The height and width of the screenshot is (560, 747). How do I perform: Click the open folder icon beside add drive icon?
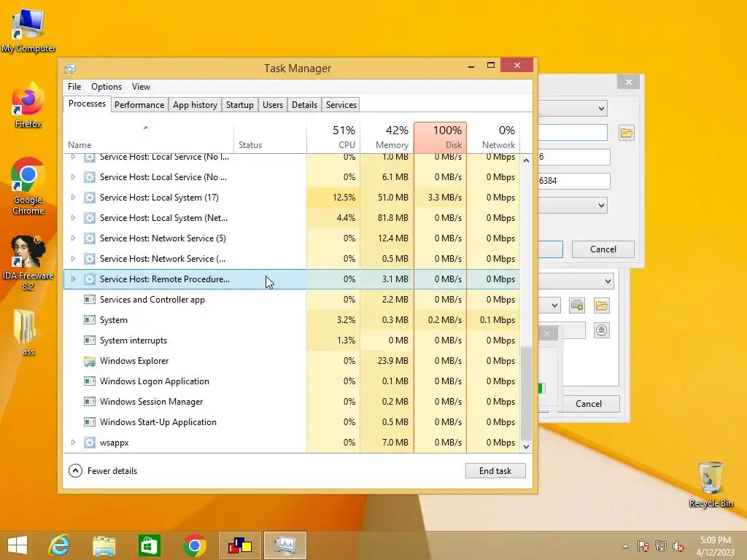602,306
